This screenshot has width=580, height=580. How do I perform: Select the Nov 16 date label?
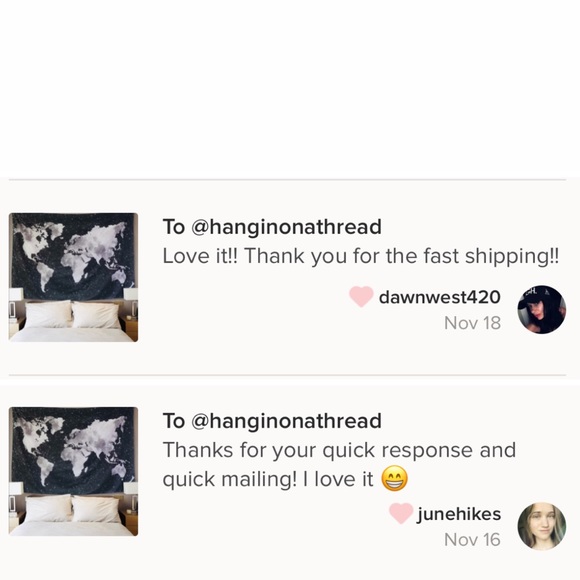(x=473, y=540)
